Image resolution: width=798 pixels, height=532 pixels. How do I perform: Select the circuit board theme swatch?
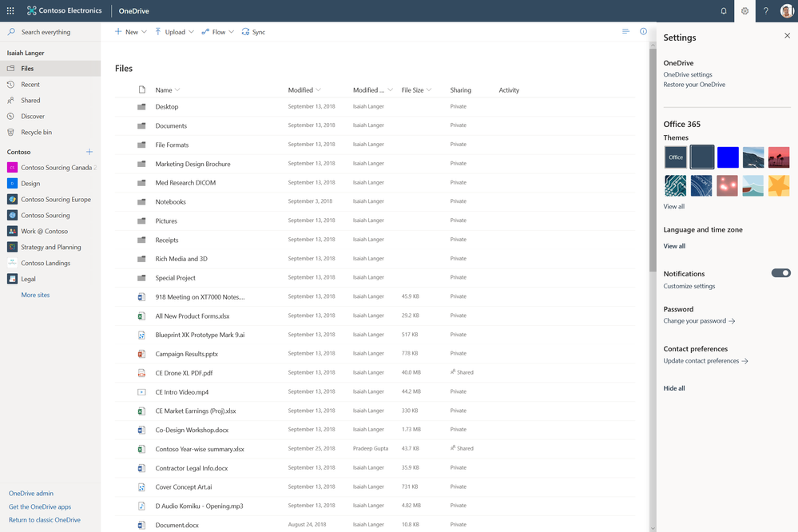click(x=675, y=186)
